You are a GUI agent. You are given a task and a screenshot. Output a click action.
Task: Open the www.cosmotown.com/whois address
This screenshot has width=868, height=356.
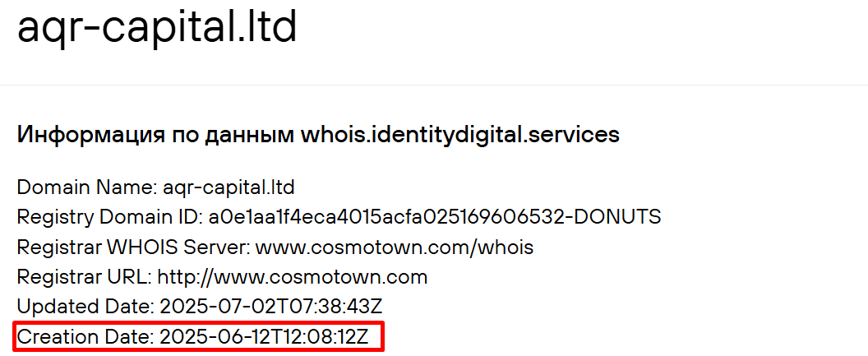tap(395, 246)
